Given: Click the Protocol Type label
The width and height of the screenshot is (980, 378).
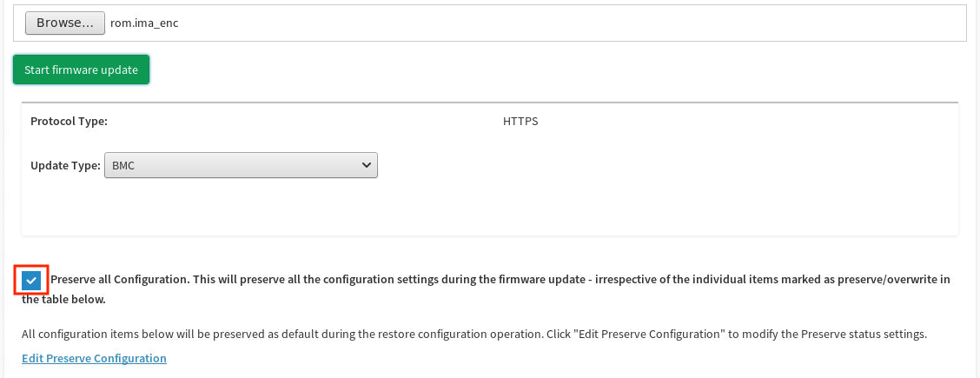Looking at the screenshot, I should click(x=69, y=121).
